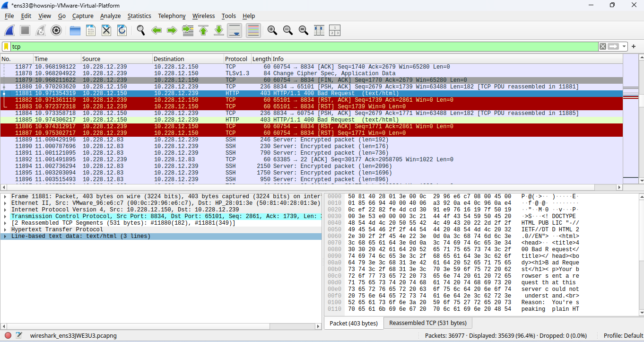Open the Statistics menu
The image size is (644, 342).
[139, 16]
